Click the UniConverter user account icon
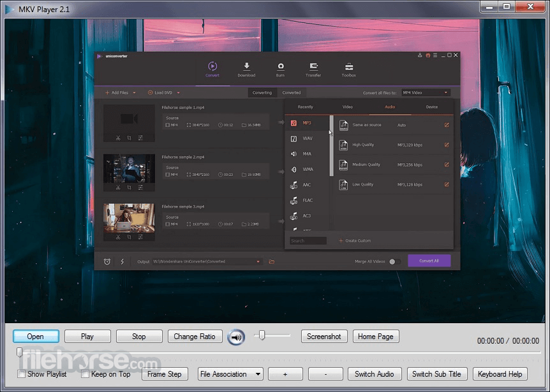Image resolution: width=550 pixels, height=392 pixels. (420, 55)
